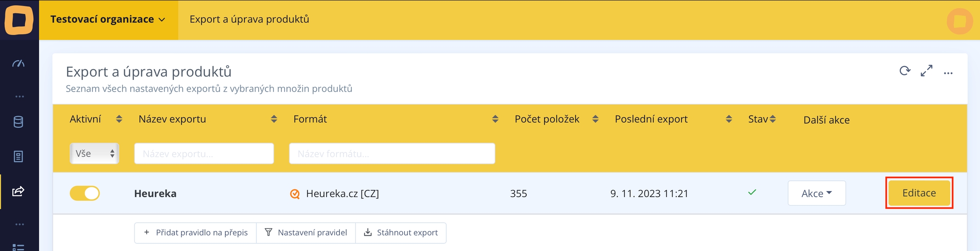Open the Vše active filter select
Viewport: 980px width, 251px height.
(x=94, y=153)
